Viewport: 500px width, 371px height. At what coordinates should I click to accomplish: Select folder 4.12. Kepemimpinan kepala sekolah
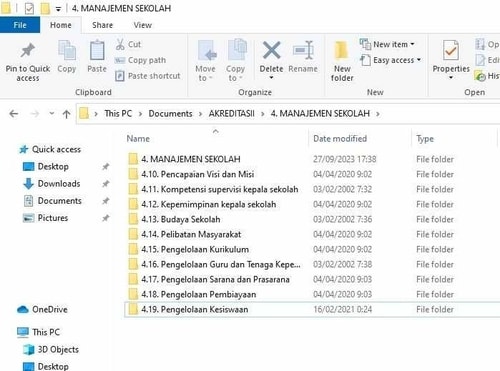202,204
